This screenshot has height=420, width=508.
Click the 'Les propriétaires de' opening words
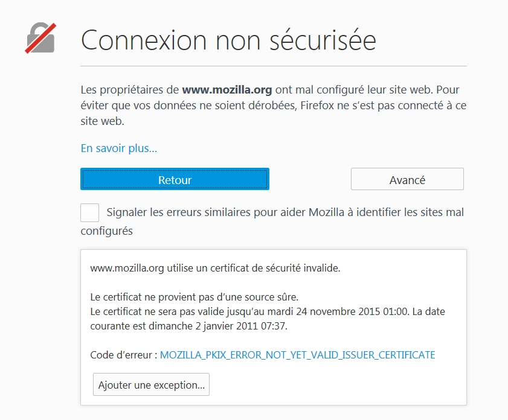click(x=130, y=90)
